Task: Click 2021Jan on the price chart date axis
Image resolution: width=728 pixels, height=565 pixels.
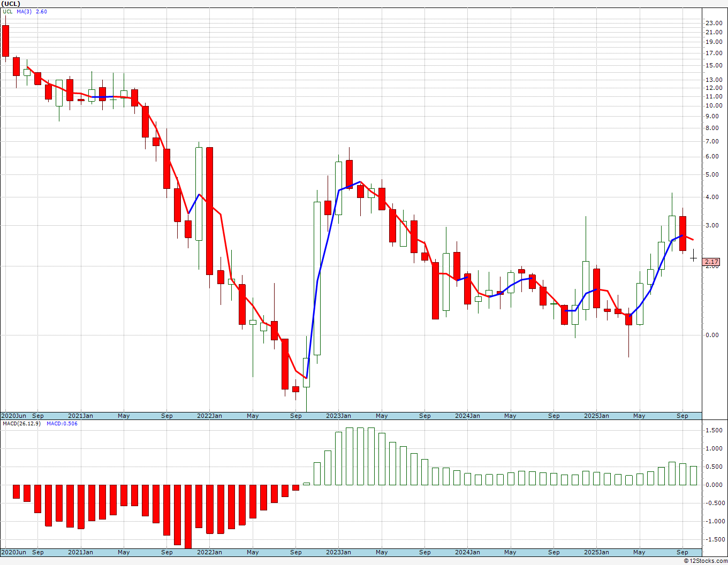Action: (80, 416)
